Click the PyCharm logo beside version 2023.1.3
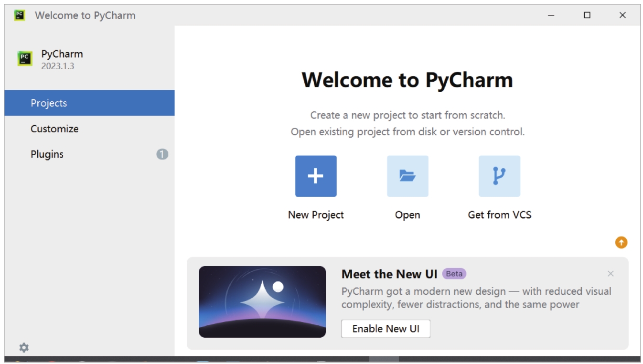The height and width of the screenshot is (364, 643). coord(25,59)
